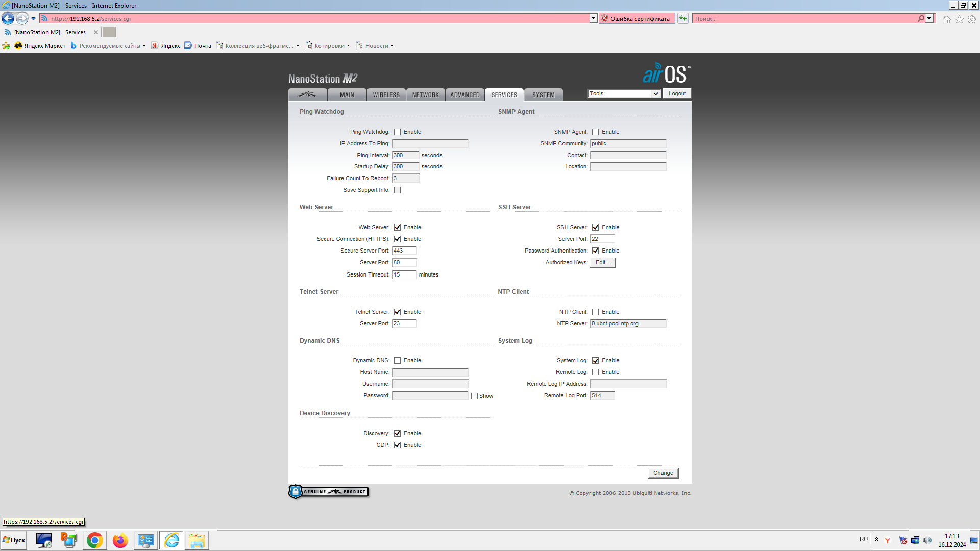This screenshot has width=980, height=551.
Task: Launch Firefox from taskbar
Action: [120, 540]
